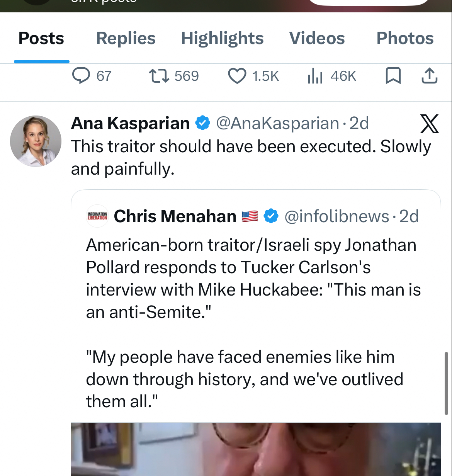Select the Photos tab
Viewport: 452px width, 476px height.
[x=405, y=38]
